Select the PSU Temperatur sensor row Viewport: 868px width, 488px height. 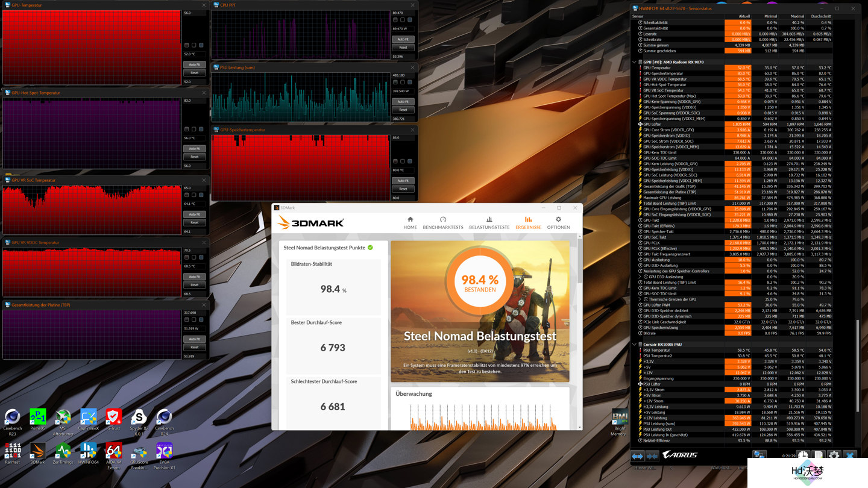point(734,350)
